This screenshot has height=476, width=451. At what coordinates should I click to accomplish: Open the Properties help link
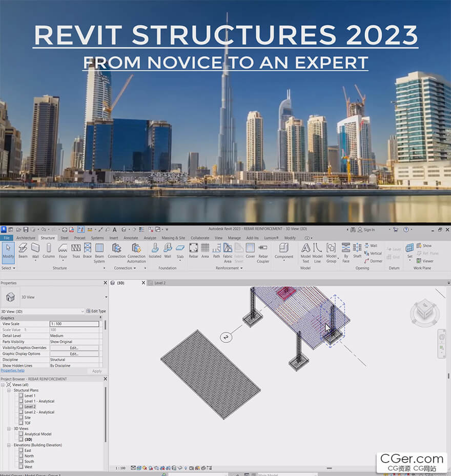12,370
